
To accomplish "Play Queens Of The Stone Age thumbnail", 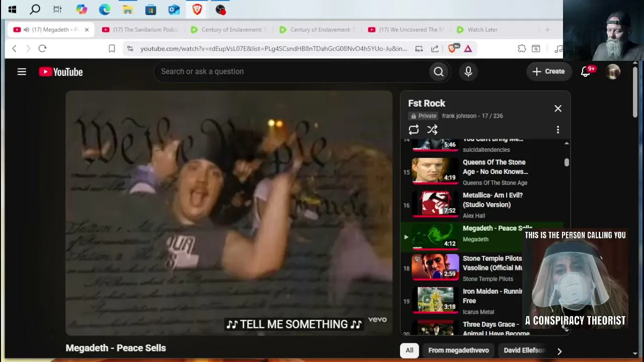I will (x=435, y=171).
